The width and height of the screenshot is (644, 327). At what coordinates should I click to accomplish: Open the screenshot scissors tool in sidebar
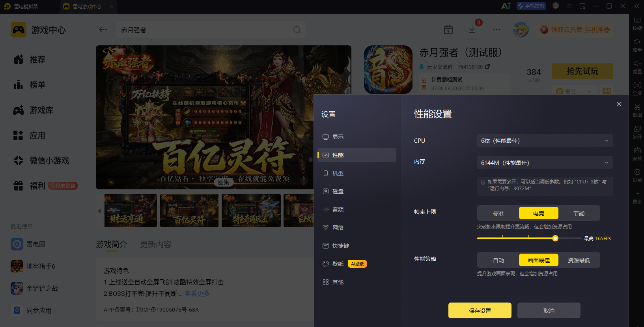click(637, 110)
